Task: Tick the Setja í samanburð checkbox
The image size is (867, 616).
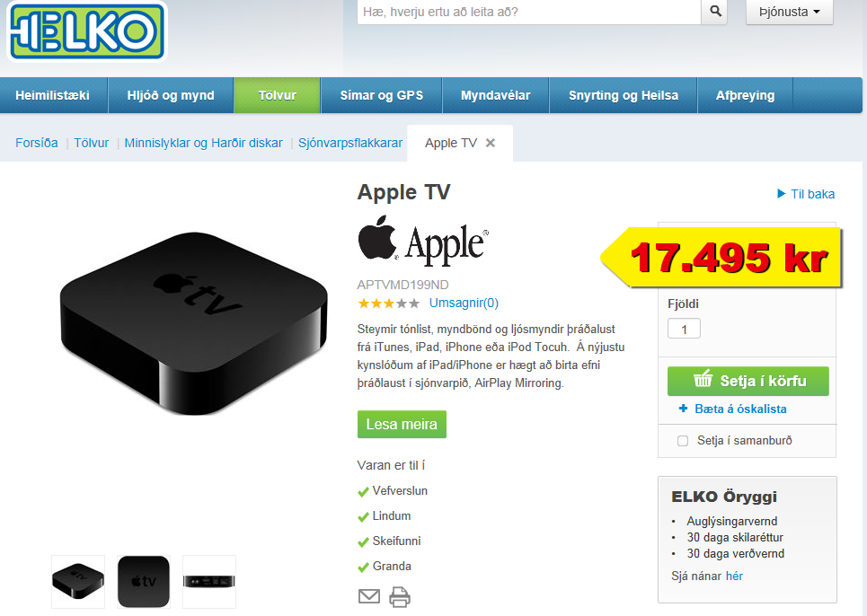Action: [683, 441]
